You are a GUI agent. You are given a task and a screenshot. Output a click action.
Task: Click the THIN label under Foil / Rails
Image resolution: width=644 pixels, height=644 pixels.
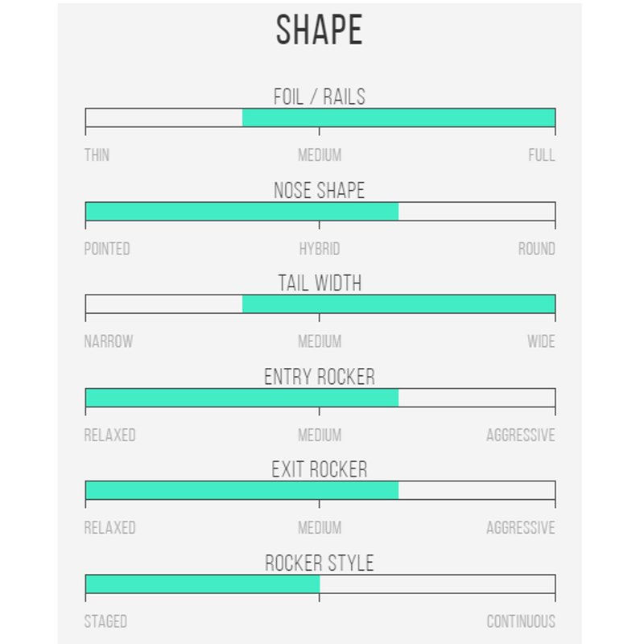[x=97, y=155]
